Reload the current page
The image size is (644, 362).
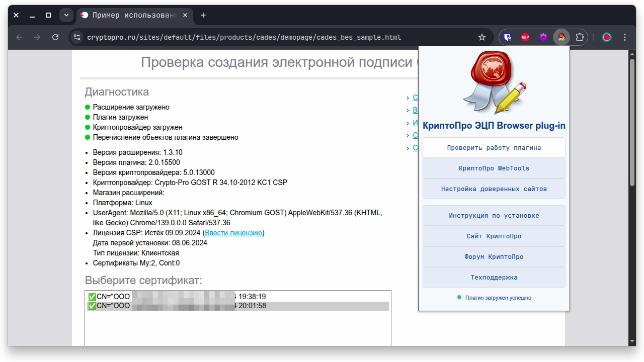(x=55, y=37)
